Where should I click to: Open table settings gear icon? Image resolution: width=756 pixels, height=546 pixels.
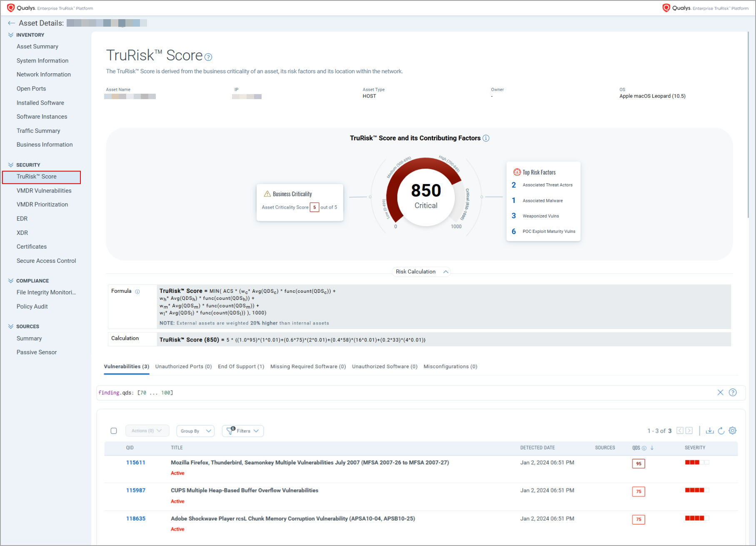click(x=733, y=431)
